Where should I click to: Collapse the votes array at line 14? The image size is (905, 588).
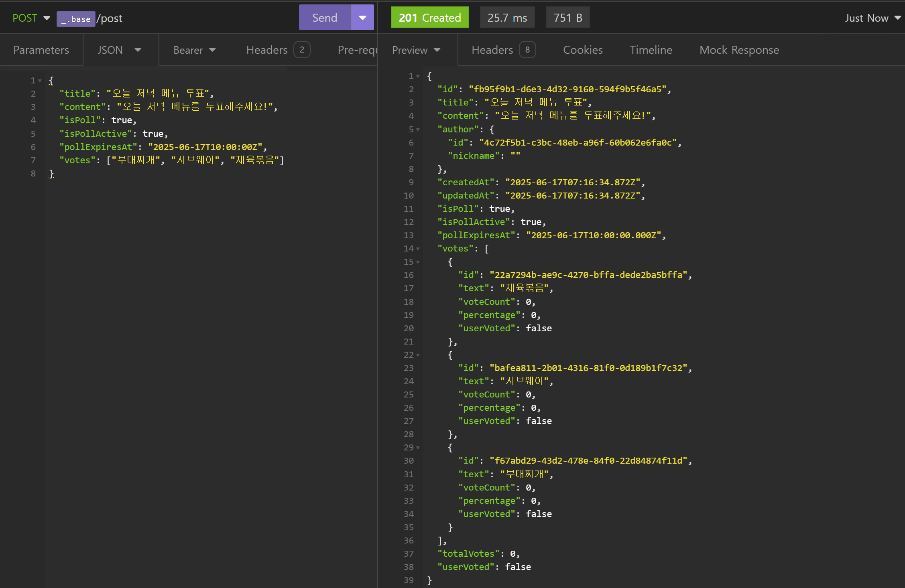click(418, 249)
